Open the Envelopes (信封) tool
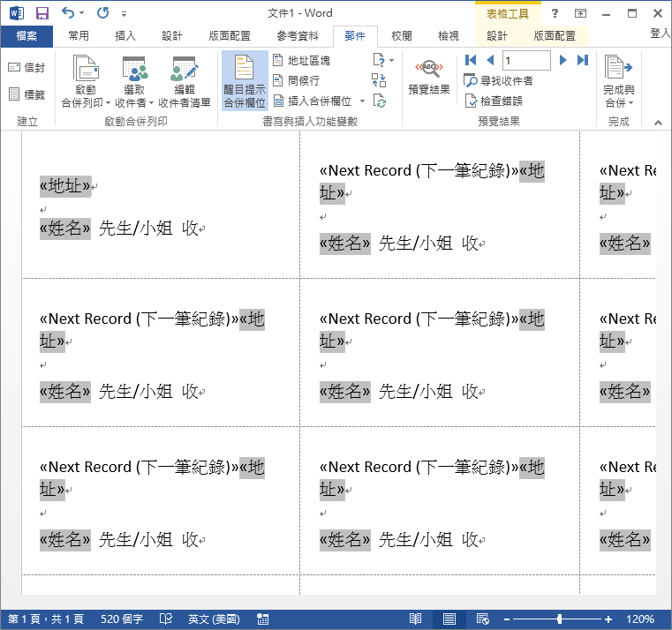This screenshot has height=630, width=672. [26, 67]
